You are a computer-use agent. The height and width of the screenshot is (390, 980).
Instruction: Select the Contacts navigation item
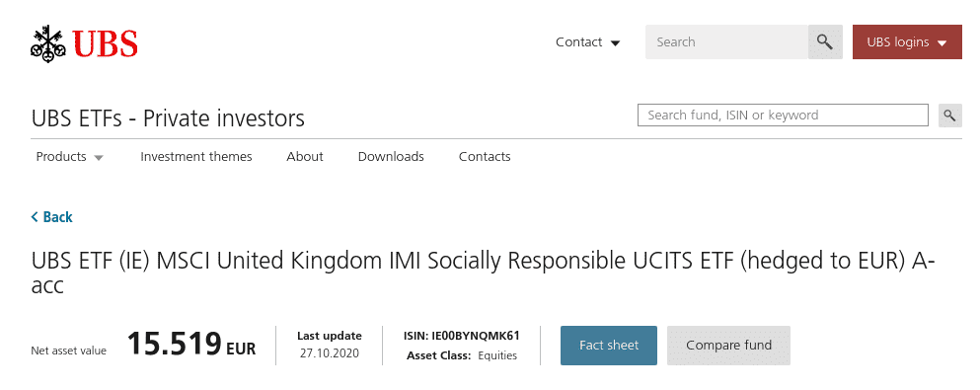[x=485, y=156]
